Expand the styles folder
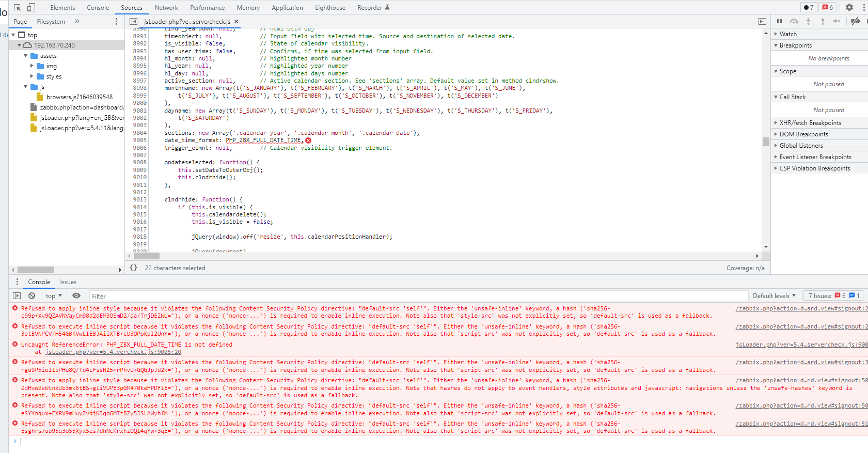 [32, 76]
